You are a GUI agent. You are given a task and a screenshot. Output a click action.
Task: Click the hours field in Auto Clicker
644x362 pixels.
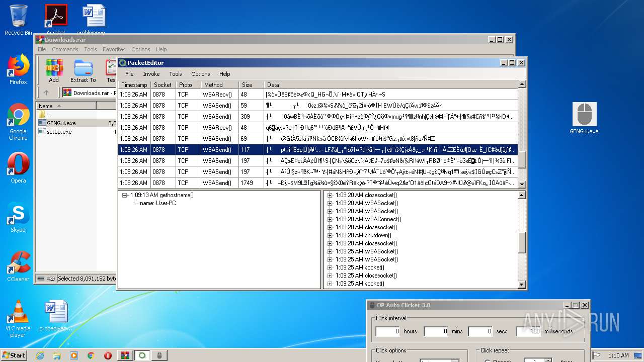388,331
